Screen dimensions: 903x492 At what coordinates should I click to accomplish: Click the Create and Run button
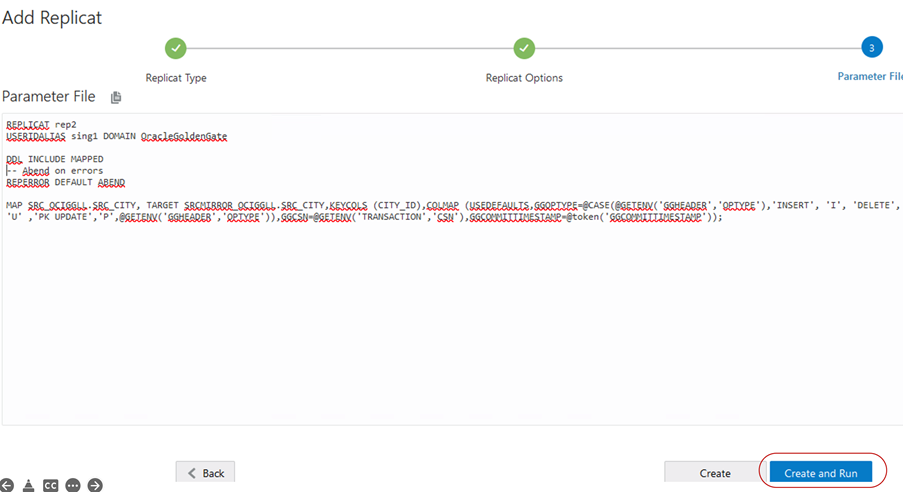click(x=821, y=472)
